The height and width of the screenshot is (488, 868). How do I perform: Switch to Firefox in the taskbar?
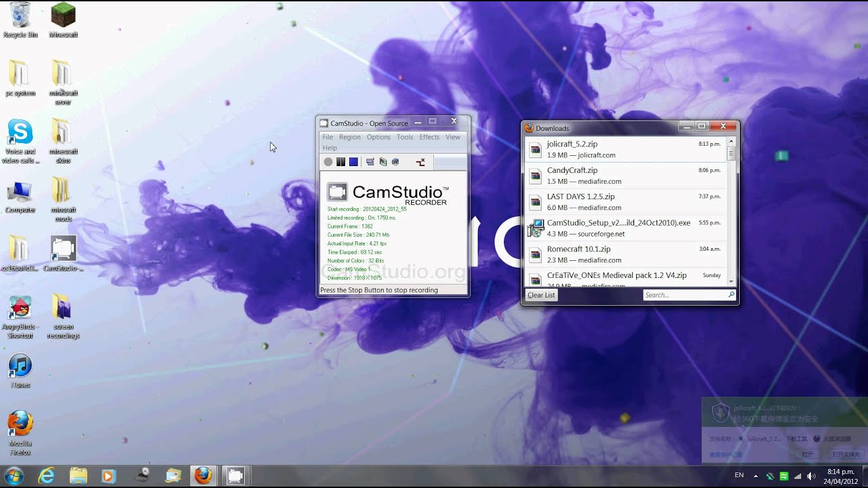tap(203, 476)
